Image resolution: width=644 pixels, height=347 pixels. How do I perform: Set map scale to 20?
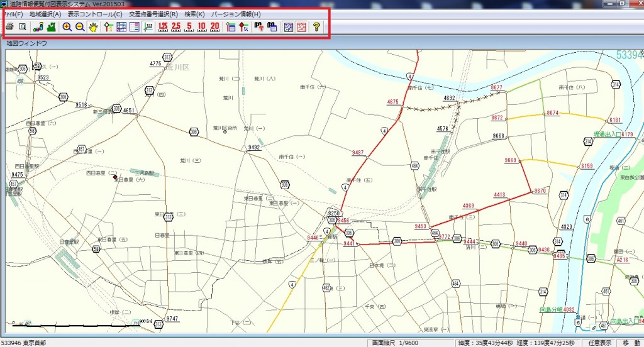coord(215,27)
